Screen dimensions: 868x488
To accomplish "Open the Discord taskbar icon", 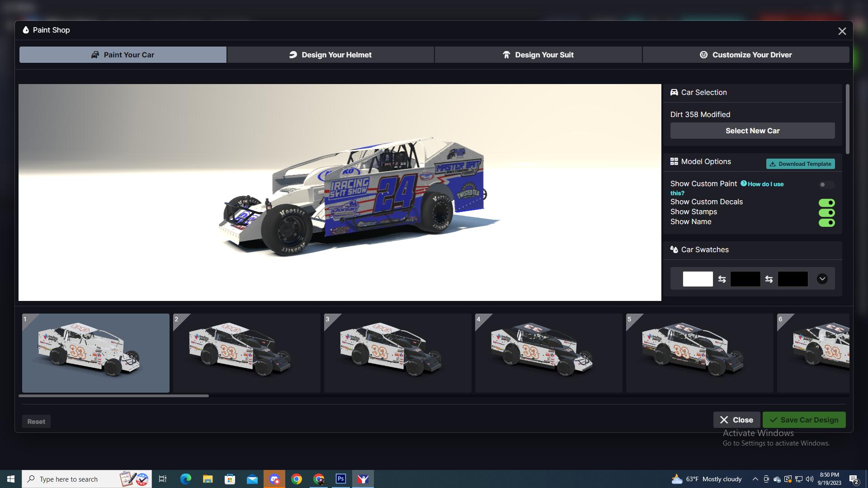I will click(x=274, y=479).
